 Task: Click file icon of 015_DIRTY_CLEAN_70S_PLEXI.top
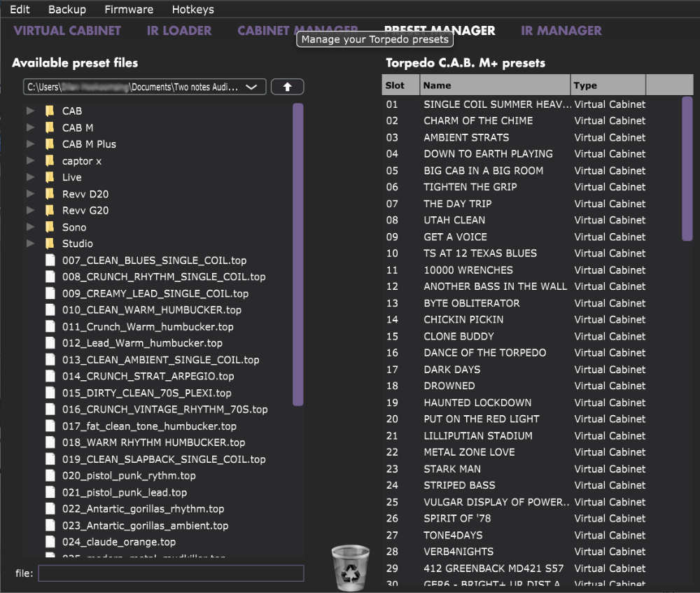tap(50, 393)
